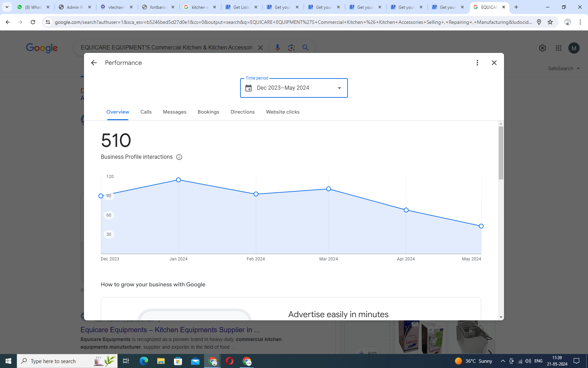
Task: Switch to the Overview tab
Action: (118, 112)
